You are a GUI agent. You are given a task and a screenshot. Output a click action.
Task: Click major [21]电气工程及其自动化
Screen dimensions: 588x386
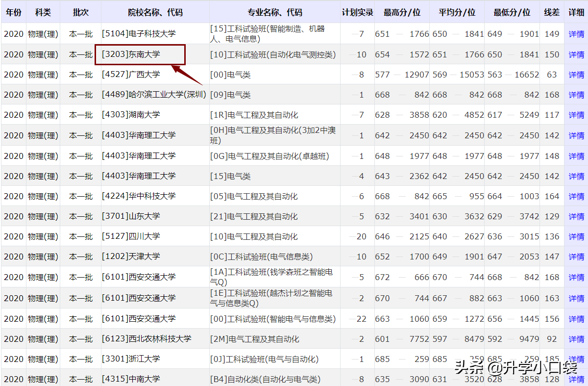[x=254, y=216]
